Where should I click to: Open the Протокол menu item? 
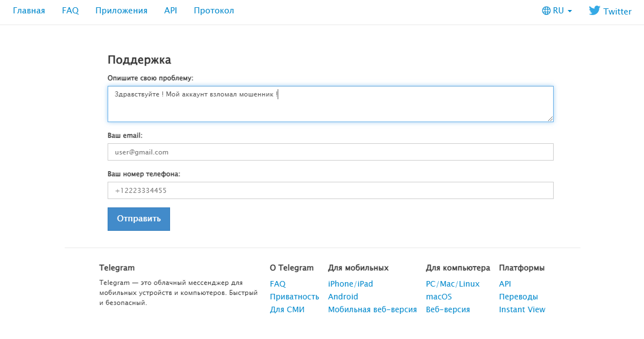(214, 10)
